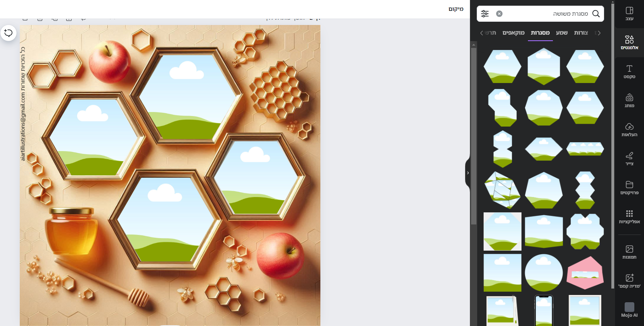Image resolution: width=644 pixels, height=326 pixels.
Task: Switch to the מוקאפים mockups tab
Action: [513, 33]
